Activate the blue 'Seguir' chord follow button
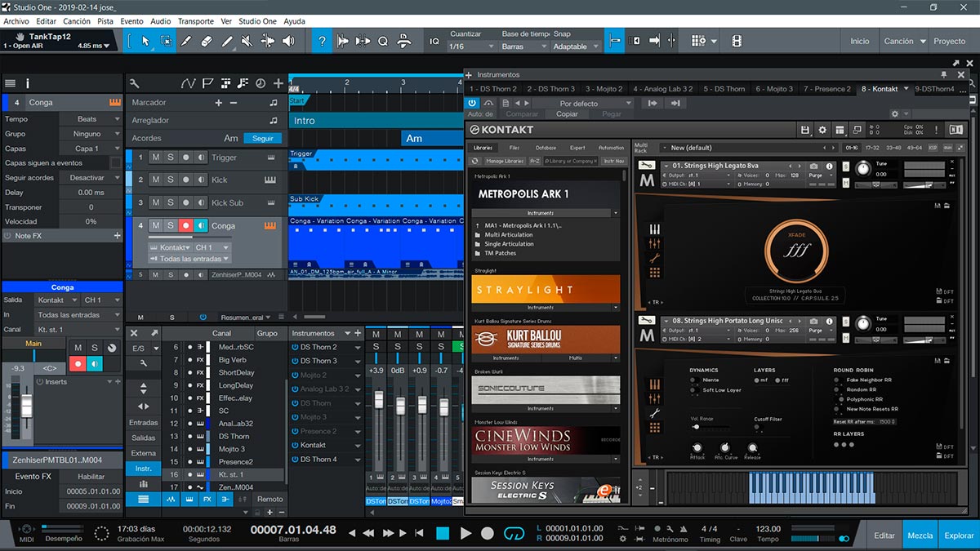Viewport: 980px width, 551px height. [x=263, y=139]
